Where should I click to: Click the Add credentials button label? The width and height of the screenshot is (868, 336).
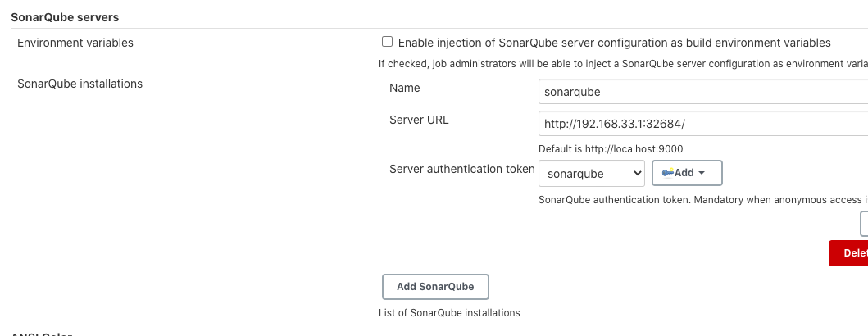pos(684,173)
